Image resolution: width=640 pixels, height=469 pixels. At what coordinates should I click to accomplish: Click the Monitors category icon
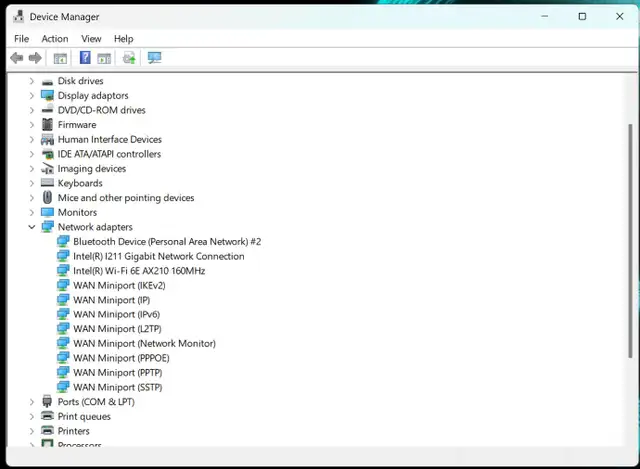pos(47,212)
